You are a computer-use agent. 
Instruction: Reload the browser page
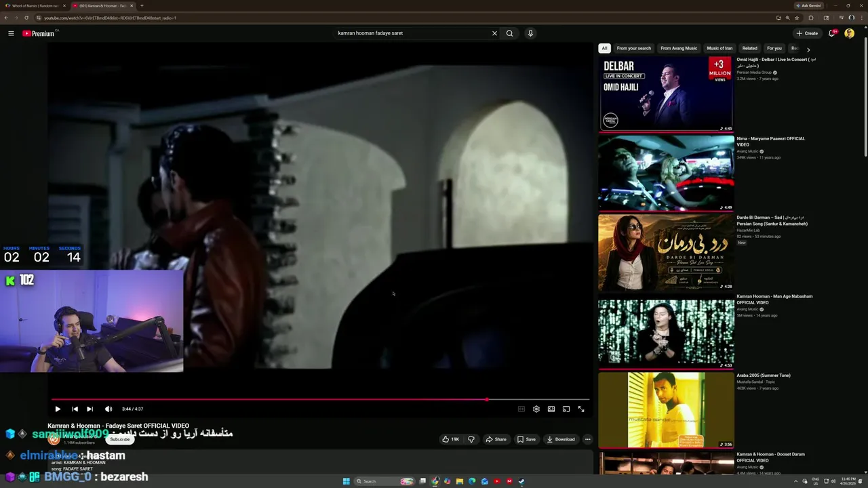pos(26,18)
